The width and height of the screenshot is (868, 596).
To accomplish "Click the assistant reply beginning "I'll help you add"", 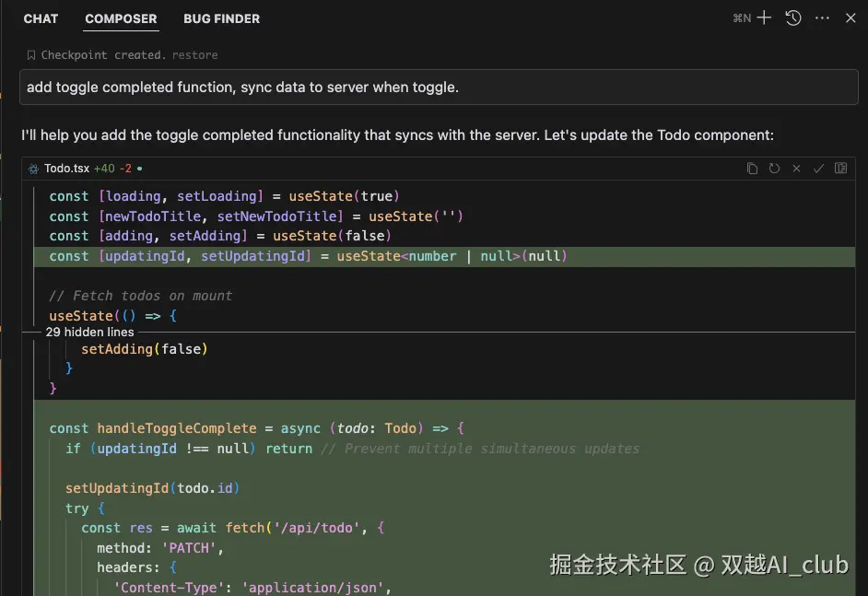I will (397, 135).
